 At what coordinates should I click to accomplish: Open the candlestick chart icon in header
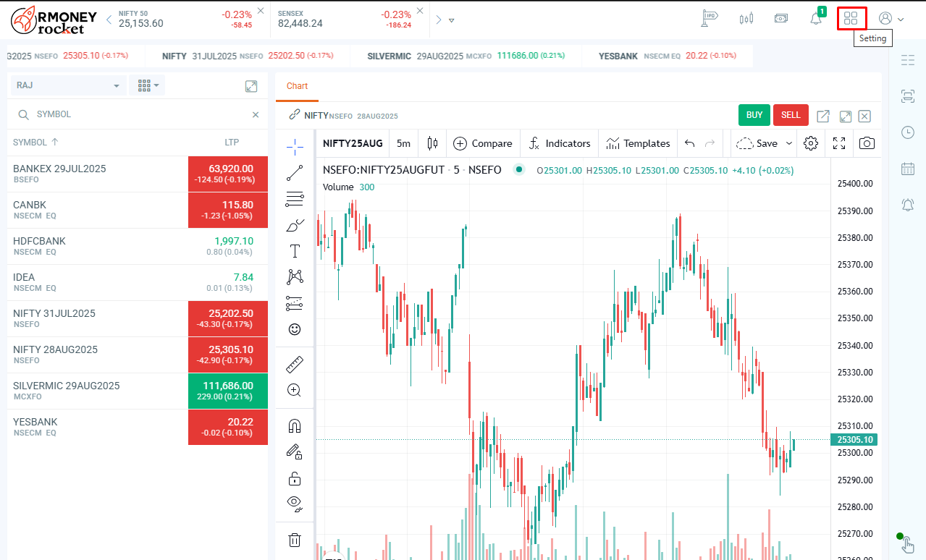746,19
